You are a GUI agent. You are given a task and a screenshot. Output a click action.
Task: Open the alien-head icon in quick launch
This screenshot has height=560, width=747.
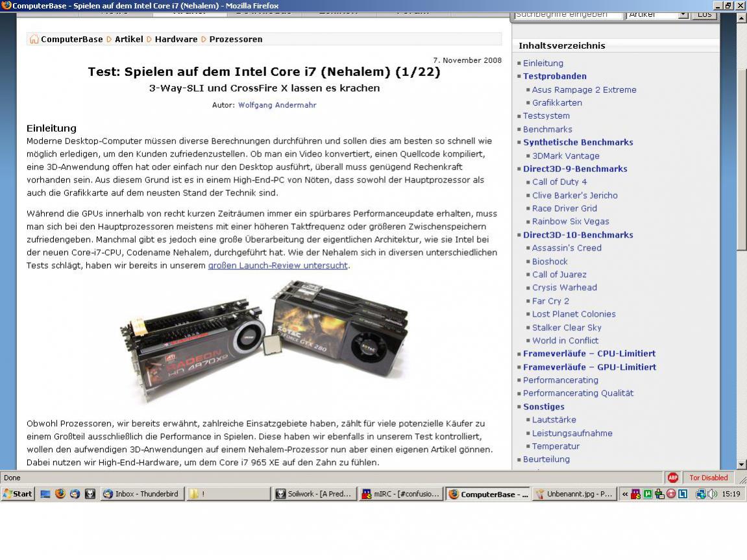tap(90, 494)
